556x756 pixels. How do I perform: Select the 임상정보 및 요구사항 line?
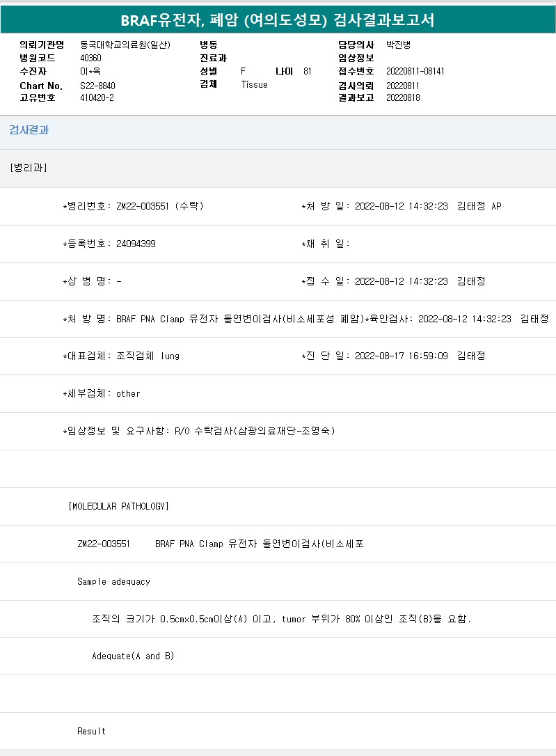(199, 431)
